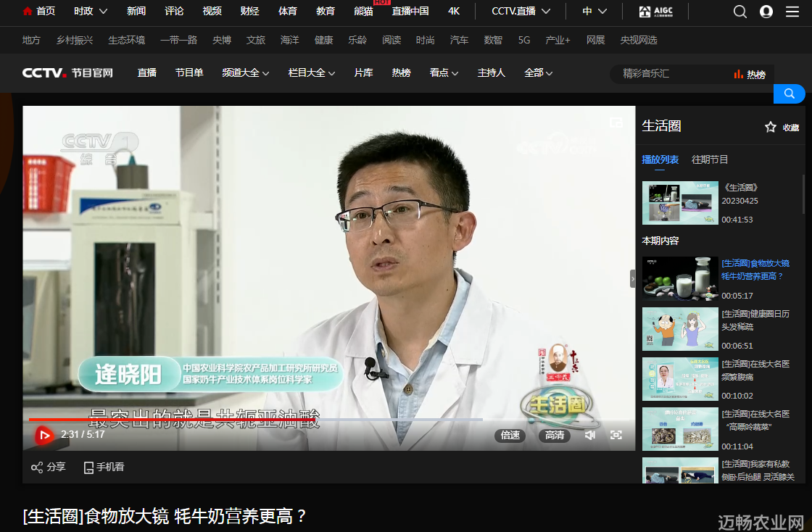
Task: Open the 倍速 playback speed selector
Action: point(510,435)
